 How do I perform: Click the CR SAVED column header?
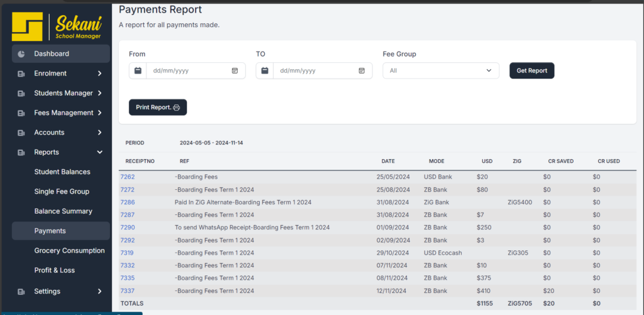[x=560, y=162]
